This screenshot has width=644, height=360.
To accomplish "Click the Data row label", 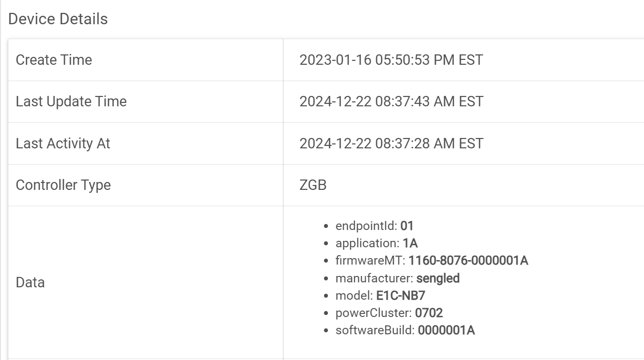I will click(x=30, y=282).
